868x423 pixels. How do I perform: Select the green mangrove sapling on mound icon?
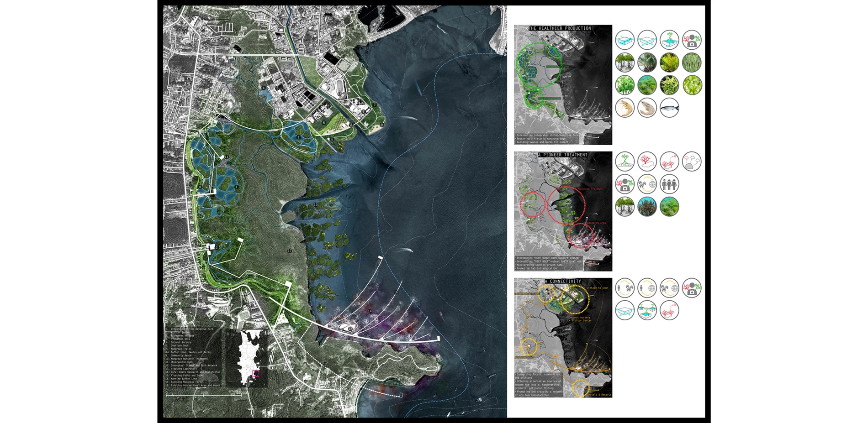pyautogui.click(x=625, y=162)
